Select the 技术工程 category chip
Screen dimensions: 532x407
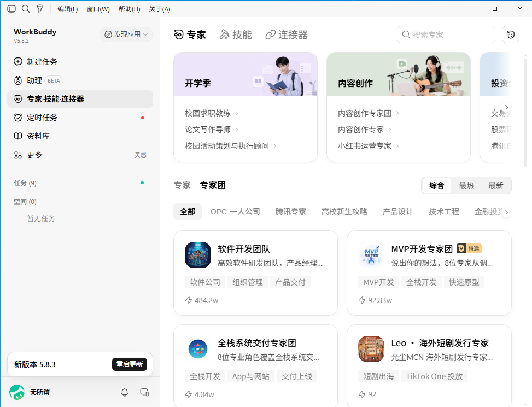tap(444, 212)
